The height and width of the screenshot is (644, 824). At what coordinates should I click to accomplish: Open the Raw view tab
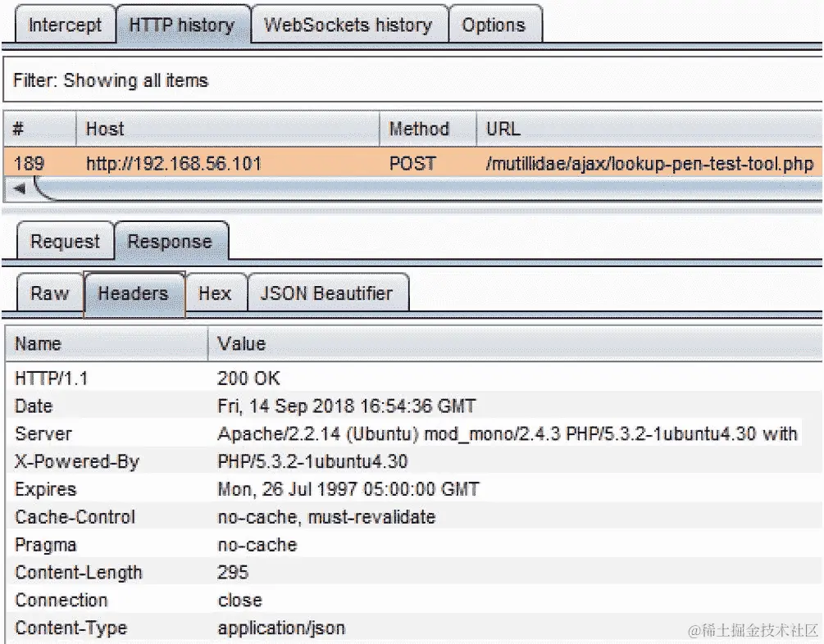pos(50,293)
